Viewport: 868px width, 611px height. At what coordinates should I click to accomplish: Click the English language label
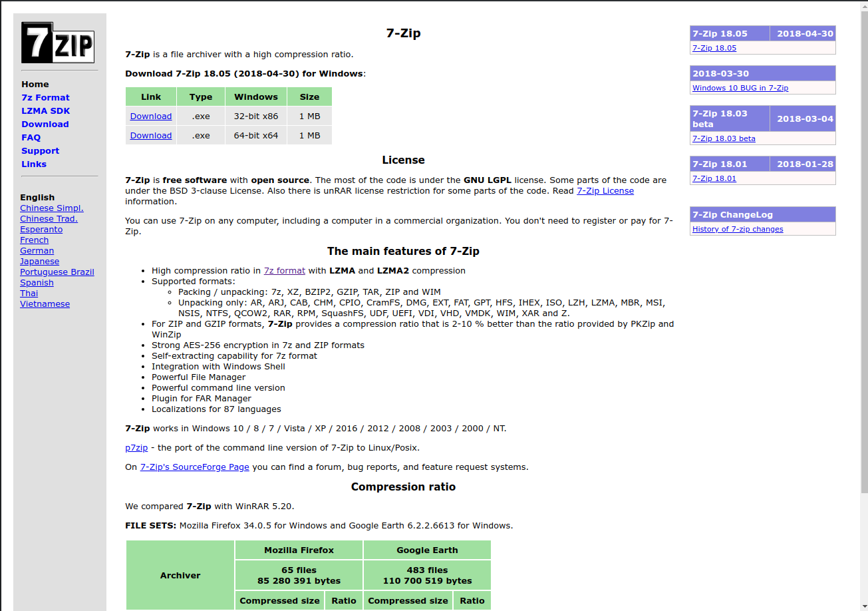37,198
